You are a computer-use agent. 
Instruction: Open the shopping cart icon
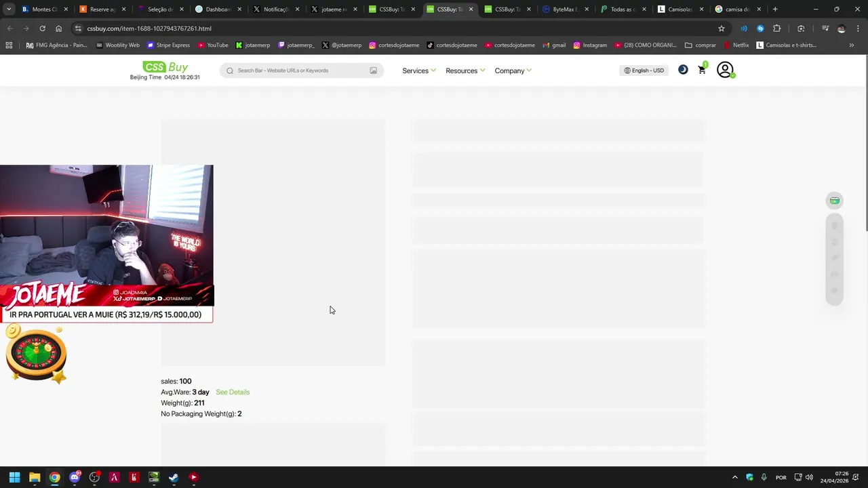(x=702, y=70)
